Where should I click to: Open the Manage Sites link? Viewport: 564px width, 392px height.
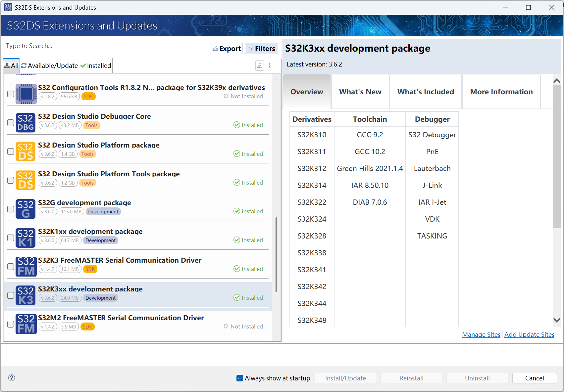(x=481, y=334)
